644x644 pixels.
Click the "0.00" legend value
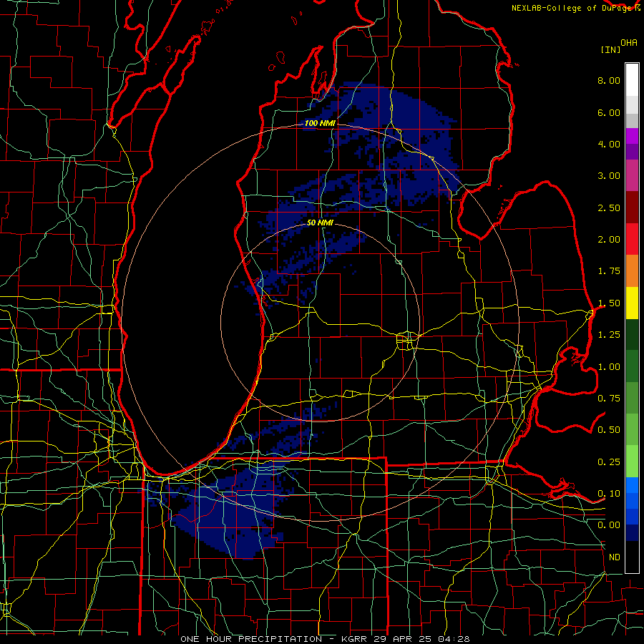pyautogui.click(x=609, y=525)
